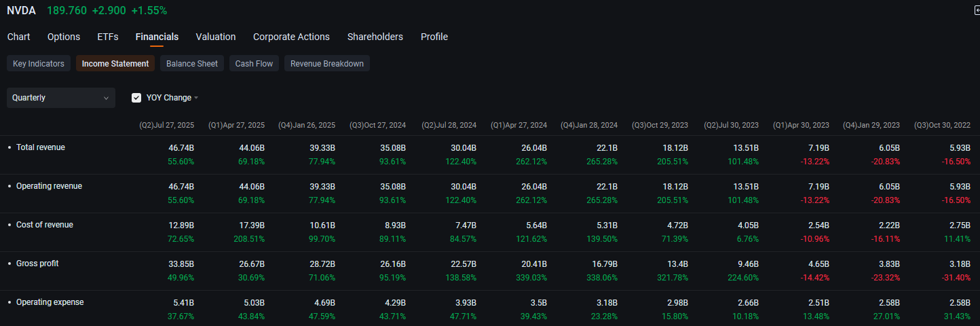
Task: Click the (Q4)Jan 28, 2024 column header
Action: coord(589,126)
